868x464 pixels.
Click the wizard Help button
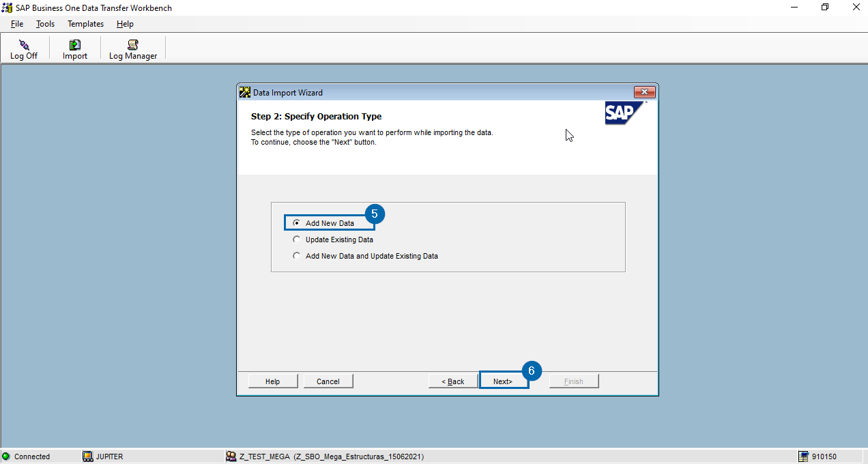(x=273, y=381)
